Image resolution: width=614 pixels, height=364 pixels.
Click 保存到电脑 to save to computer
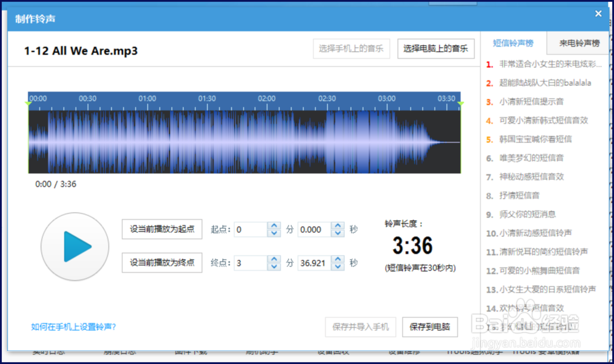pos(429,327)
